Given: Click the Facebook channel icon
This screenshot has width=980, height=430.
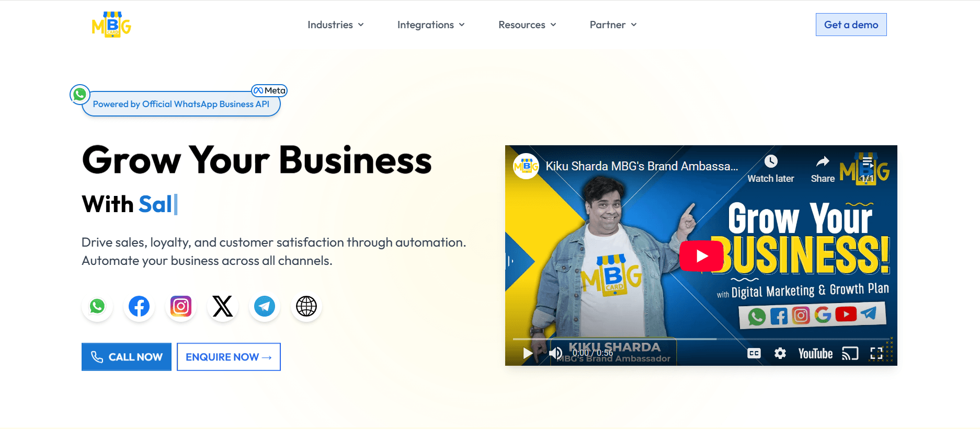Looking at the screenshot, I should (x=139, y=306).
